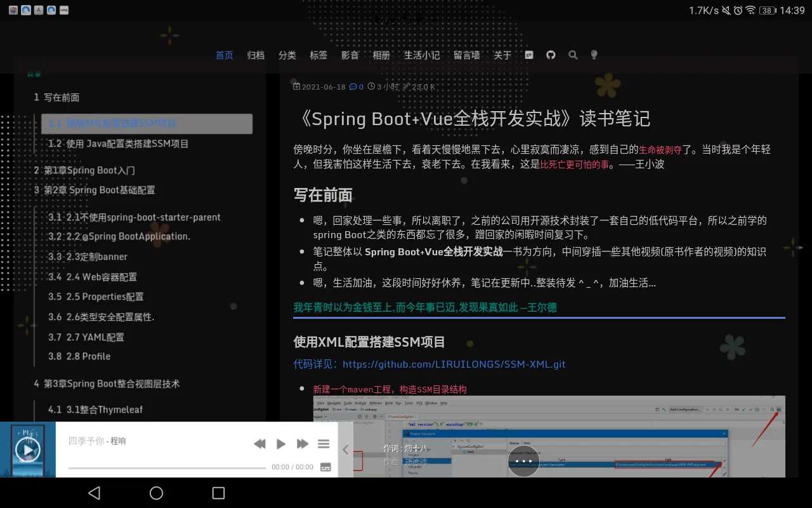The image size is (812, 508).
Task: Jump to section 1 写在前面 in outline
Action: tap(56, 97)
